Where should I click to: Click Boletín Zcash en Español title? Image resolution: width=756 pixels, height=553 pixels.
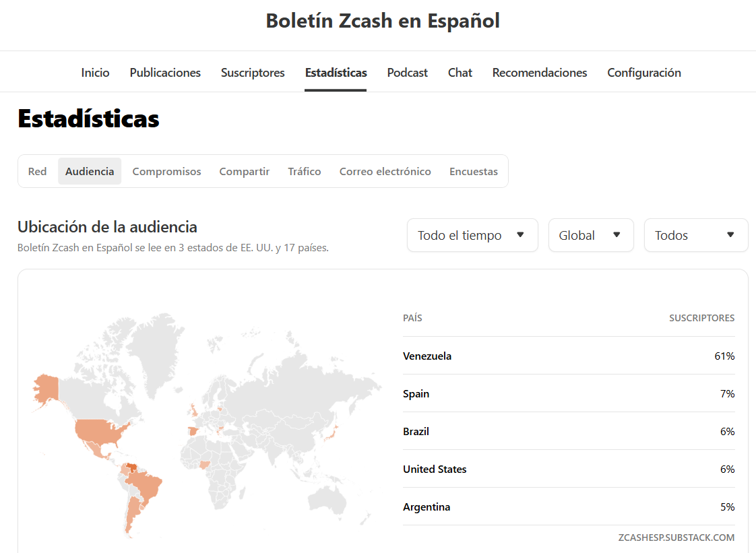(383, 21)
